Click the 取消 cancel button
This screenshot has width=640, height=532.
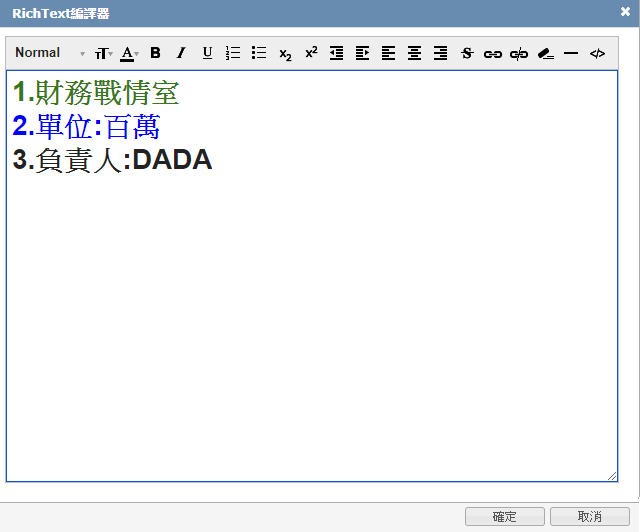pyautogui.click(x=589, y=516)
